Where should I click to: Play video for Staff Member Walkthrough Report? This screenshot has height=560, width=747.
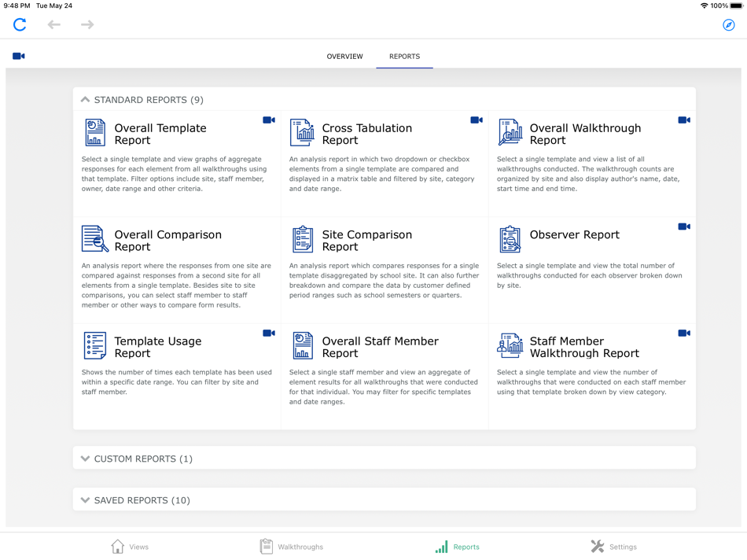pyautogui.click(x=684, y=333)
